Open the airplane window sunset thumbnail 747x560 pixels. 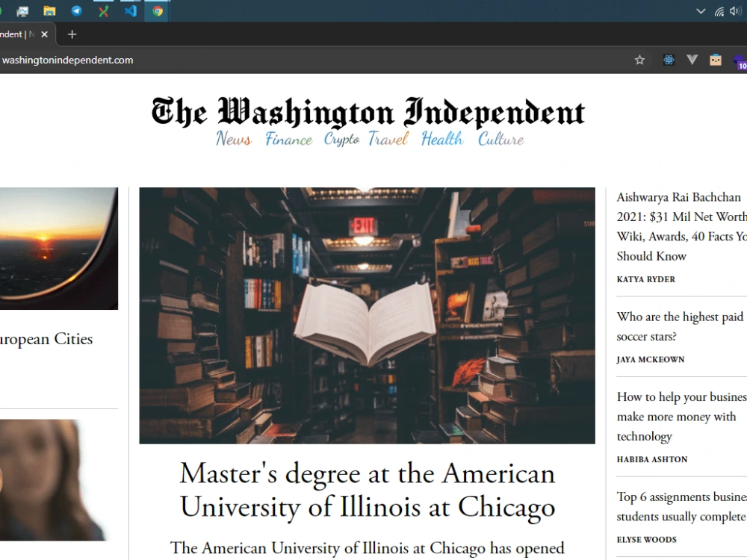(x=58, y=249)
